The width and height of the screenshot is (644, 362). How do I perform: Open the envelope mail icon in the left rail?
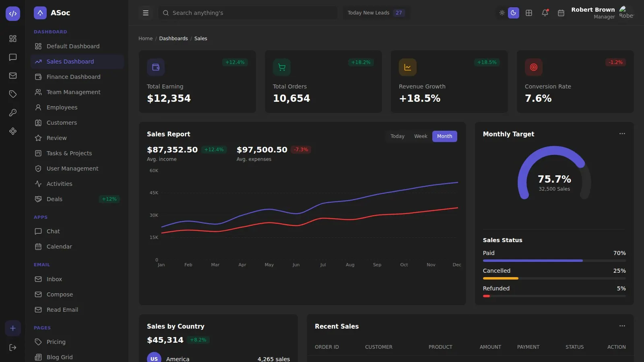point(13,76)
